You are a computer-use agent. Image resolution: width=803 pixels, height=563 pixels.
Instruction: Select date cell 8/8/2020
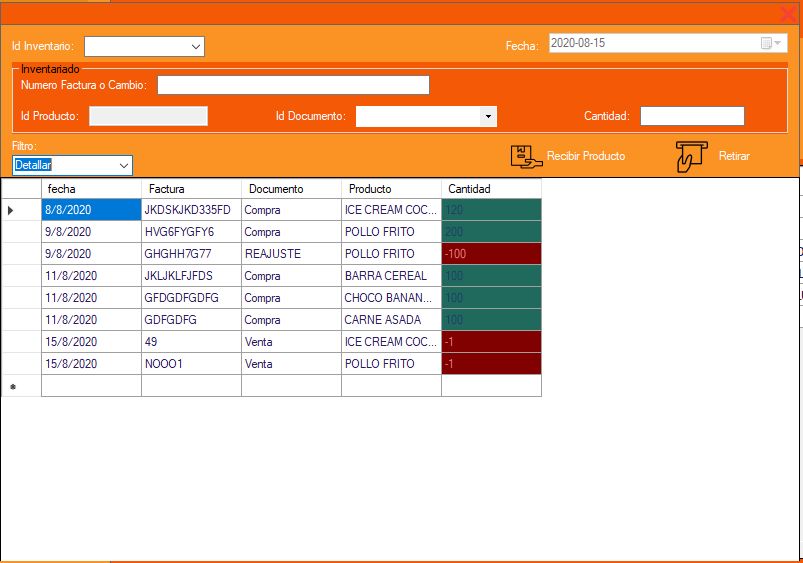(91, 210)
